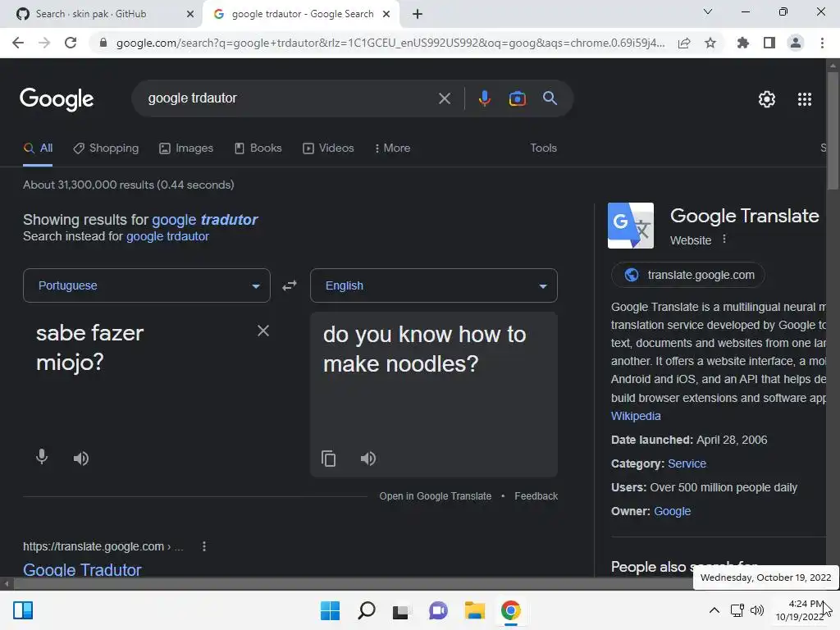
Task: Open the Google Translate panel's more options
Action: 724,239
